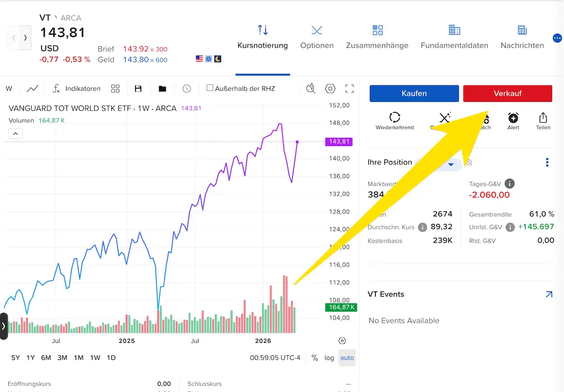This screenshot has width=564, height=392.
Task: Open the Ihre Position account dropdown
Action: [x=450, y=165]
